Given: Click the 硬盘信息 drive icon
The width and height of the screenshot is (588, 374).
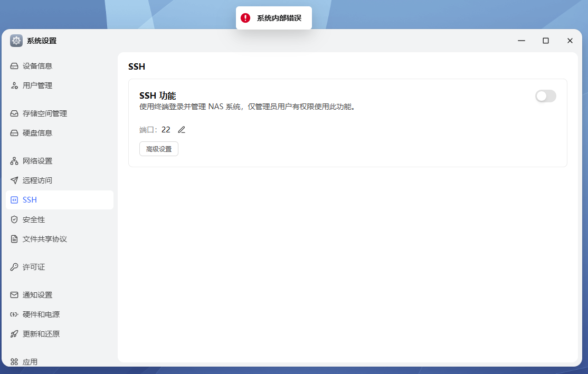Looking at the screenshot, I should [14, 132].
